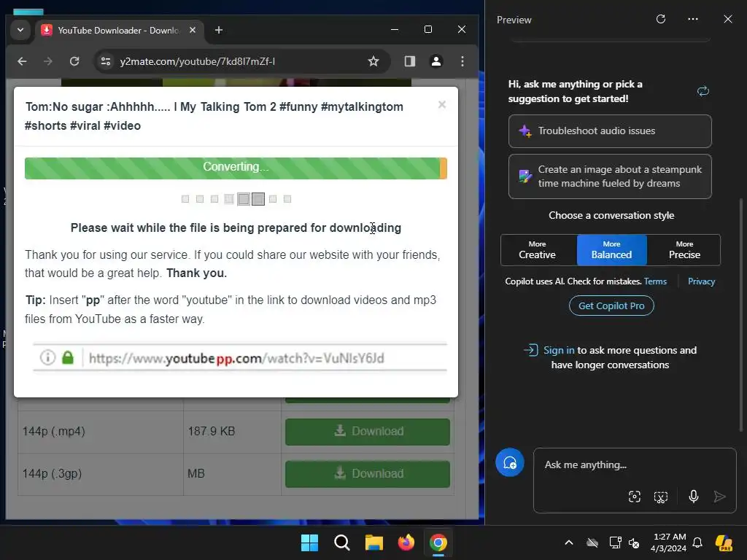The image size is (747, 560).
Task: Open the Windows Start menu
Action: pos(309,542)
